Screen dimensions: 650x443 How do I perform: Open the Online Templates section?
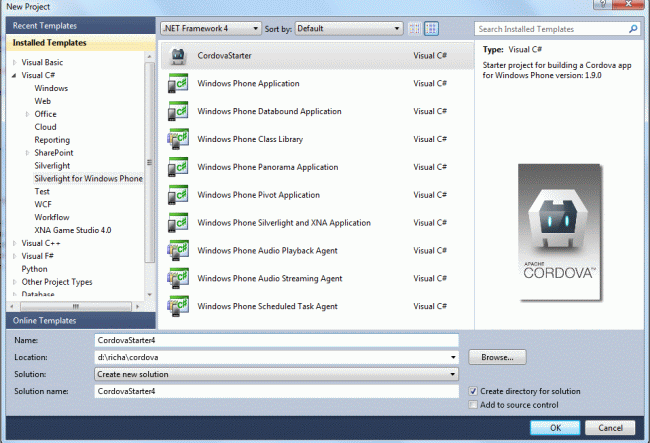[81, 320]
